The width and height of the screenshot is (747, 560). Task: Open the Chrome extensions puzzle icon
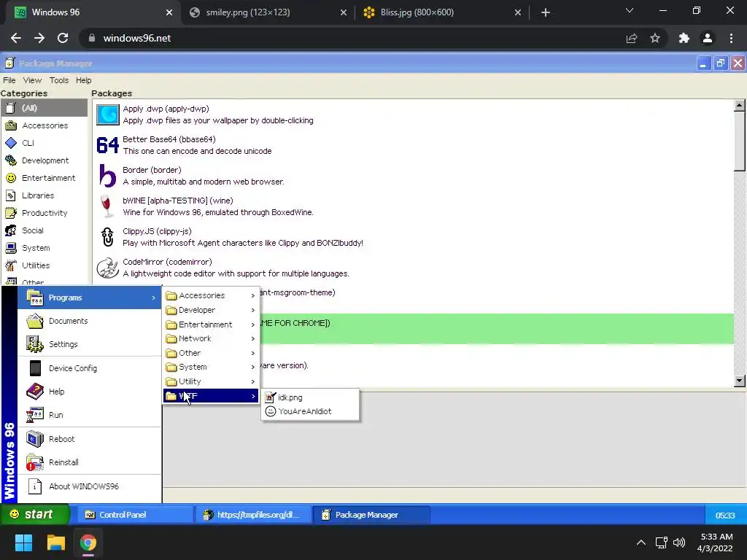[684, 38]
